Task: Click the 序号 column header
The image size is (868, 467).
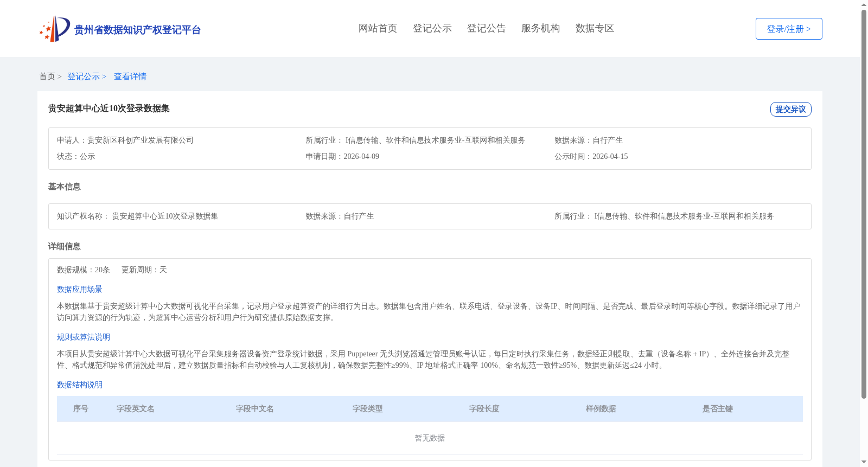Action: pyautogui.click(x=81, y=409)
